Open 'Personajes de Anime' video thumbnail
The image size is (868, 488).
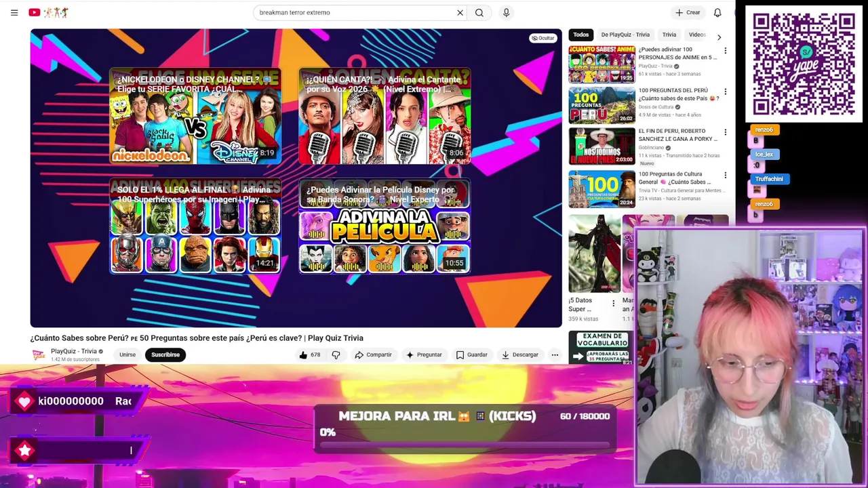click(602, 64)
